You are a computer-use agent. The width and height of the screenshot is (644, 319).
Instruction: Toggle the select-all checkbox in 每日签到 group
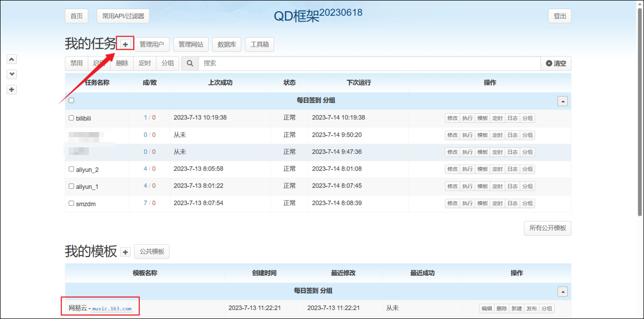[72, 101]
